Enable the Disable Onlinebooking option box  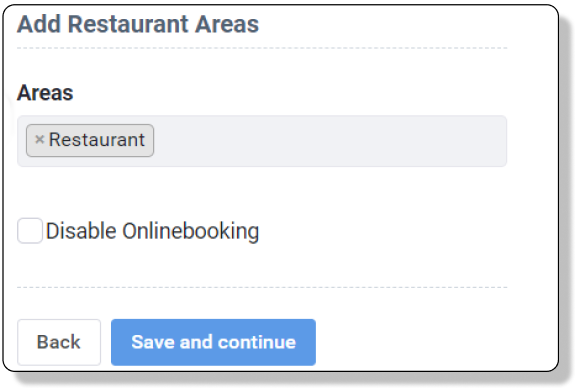coord(30,231)
